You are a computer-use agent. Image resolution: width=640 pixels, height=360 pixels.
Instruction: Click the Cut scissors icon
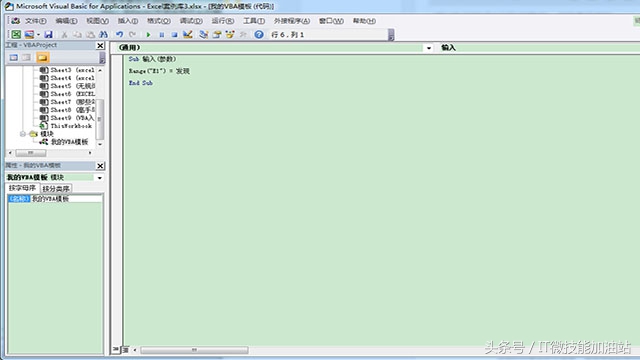tap(64, 35)
